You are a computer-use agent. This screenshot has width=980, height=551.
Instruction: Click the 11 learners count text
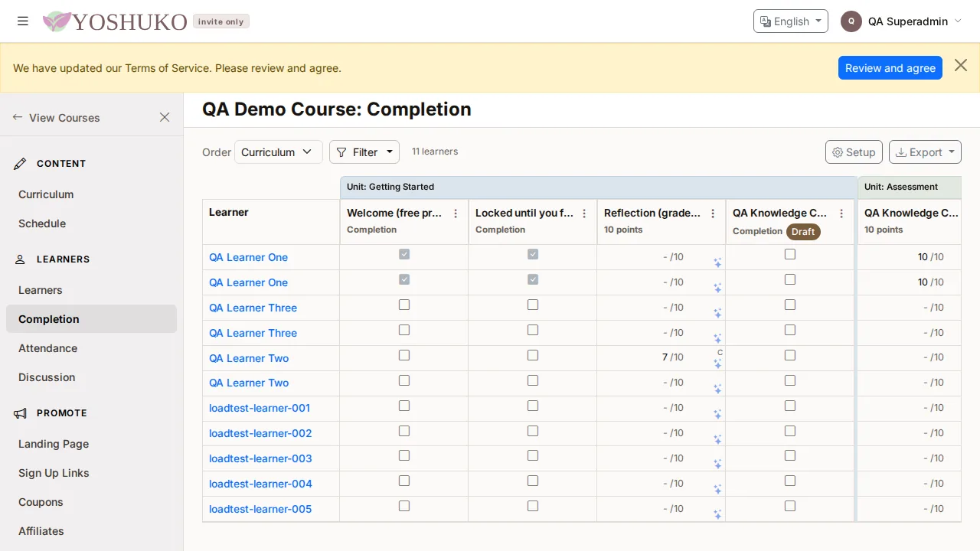tap(435, 152)
